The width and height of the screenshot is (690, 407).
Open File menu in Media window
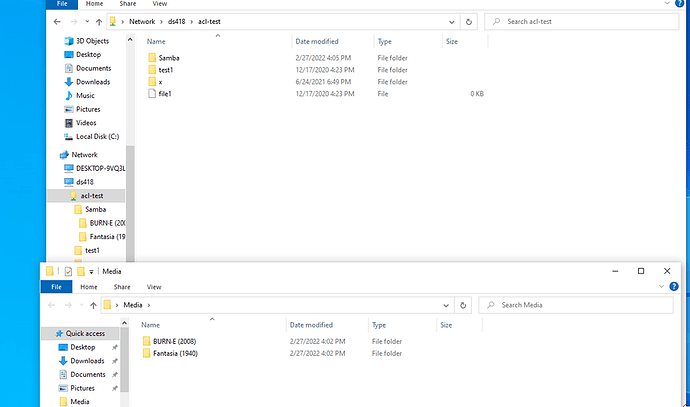pyautogui.click(x=56, y=287)
